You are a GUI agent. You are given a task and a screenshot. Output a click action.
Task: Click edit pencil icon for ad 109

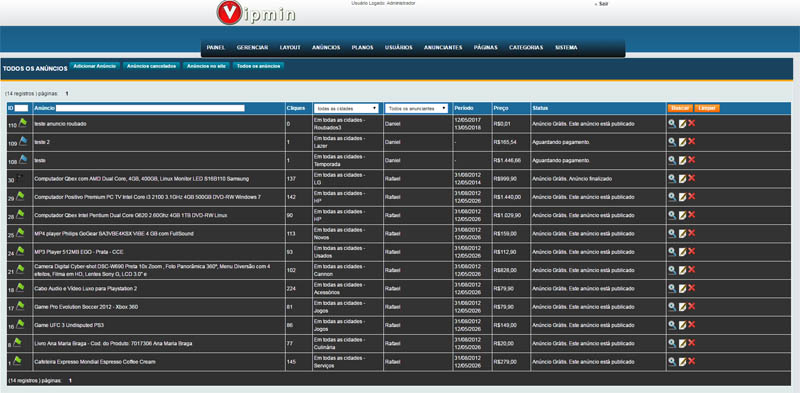tap(682, 142)
